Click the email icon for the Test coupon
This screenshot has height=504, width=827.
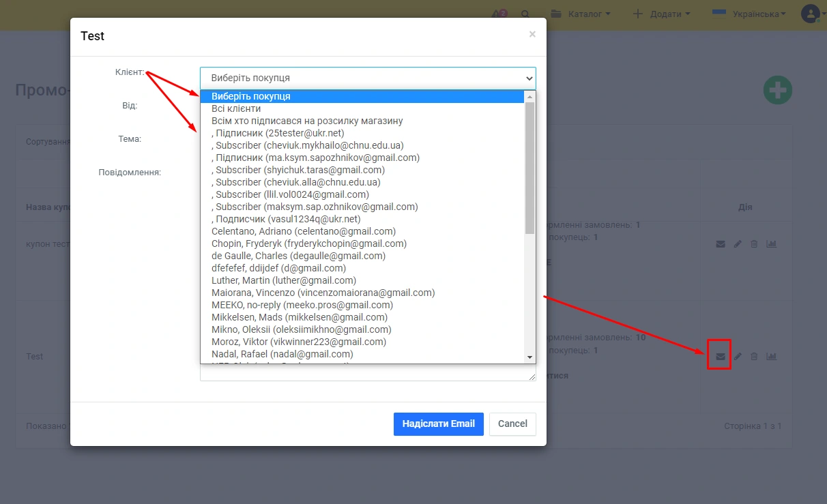pyautogui.click(x=720, y=356)
